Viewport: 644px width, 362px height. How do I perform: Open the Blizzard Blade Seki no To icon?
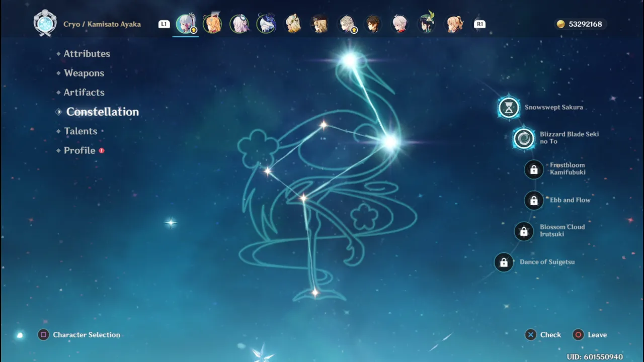(524, 138)
